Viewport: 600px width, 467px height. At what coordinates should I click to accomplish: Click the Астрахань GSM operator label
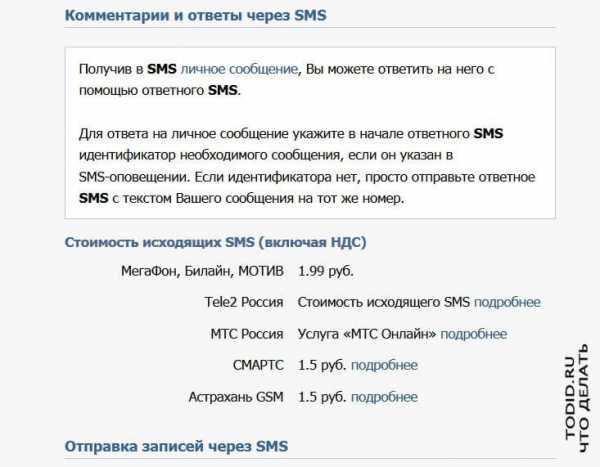(236, 397)
